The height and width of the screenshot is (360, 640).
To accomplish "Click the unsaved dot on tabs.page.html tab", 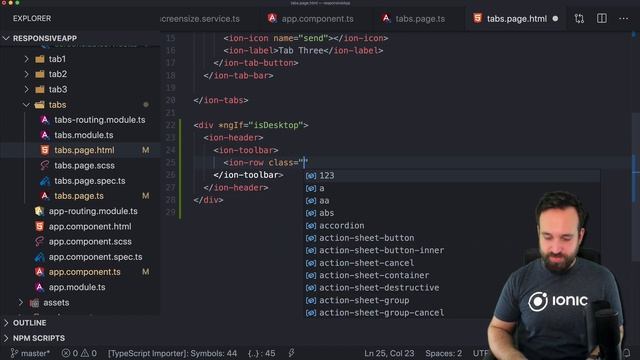I will pyautogui.click(x=555, y=19).
